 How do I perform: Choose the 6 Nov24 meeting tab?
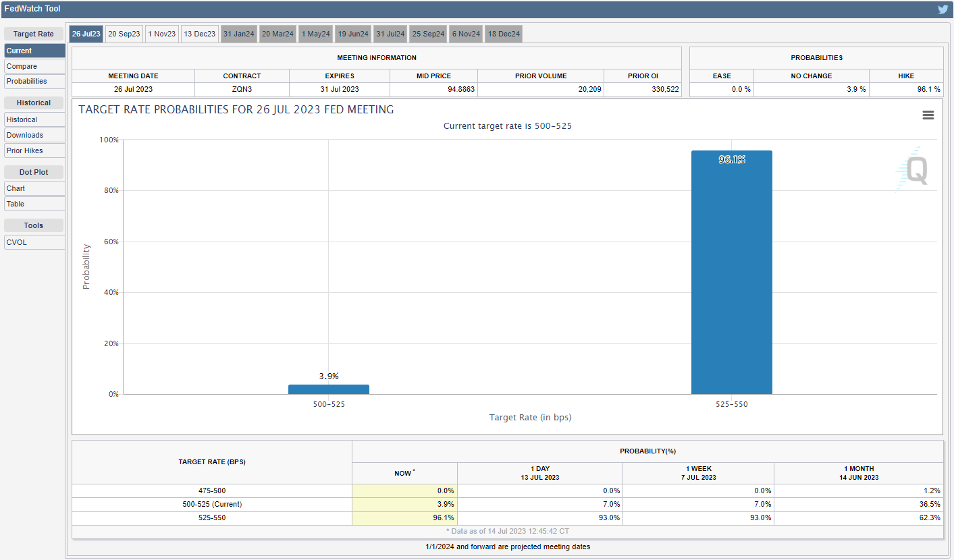466,34
